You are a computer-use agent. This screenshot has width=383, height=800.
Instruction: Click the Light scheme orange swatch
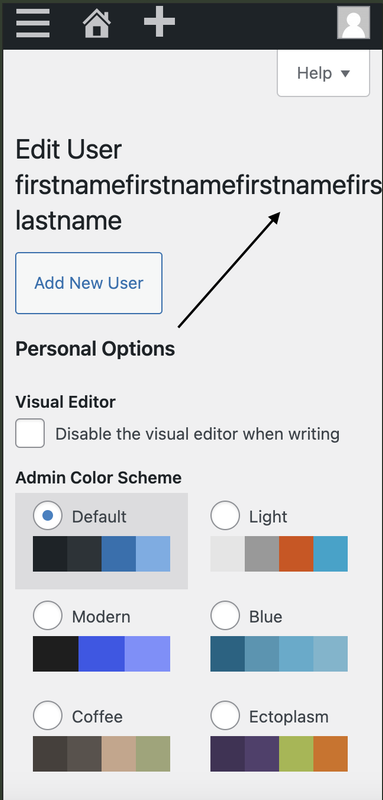[296, 554]
